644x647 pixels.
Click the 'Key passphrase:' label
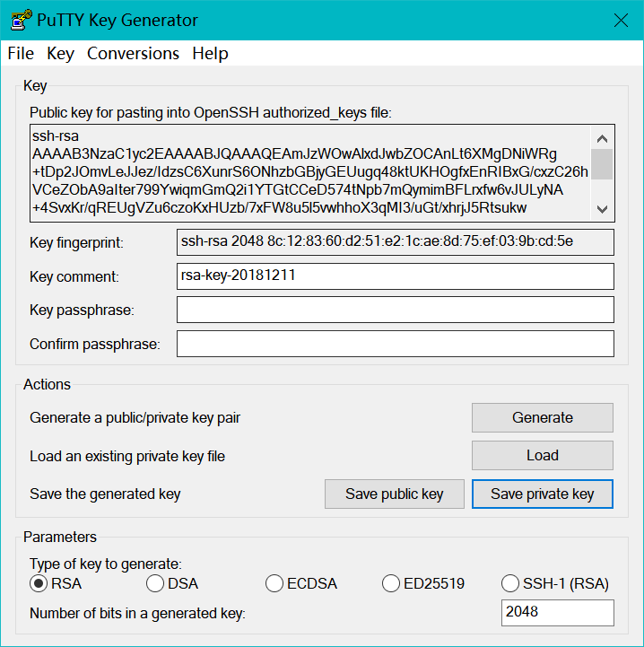tap(82, 310)
